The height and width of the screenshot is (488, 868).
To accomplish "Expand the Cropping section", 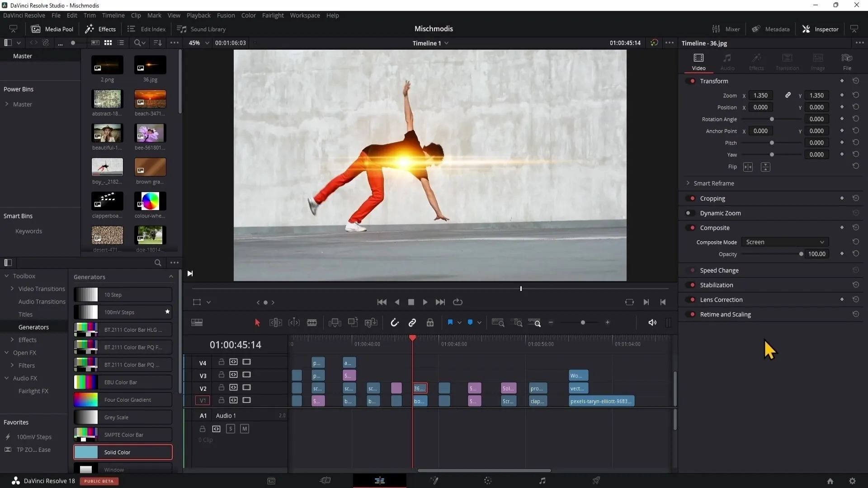I will pos(713,198).
